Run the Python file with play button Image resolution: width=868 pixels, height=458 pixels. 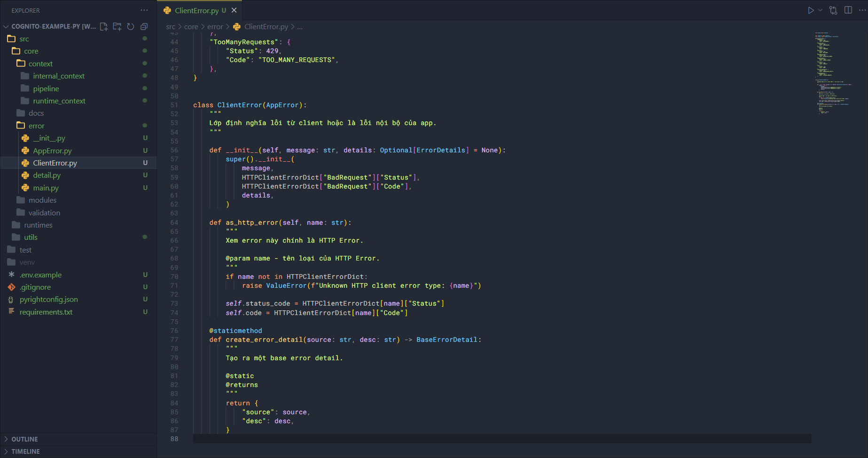[x=811, y=10]
